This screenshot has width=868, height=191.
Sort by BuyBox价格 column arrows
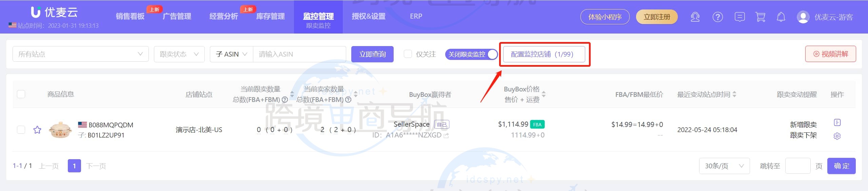click(x=544, y=94)
